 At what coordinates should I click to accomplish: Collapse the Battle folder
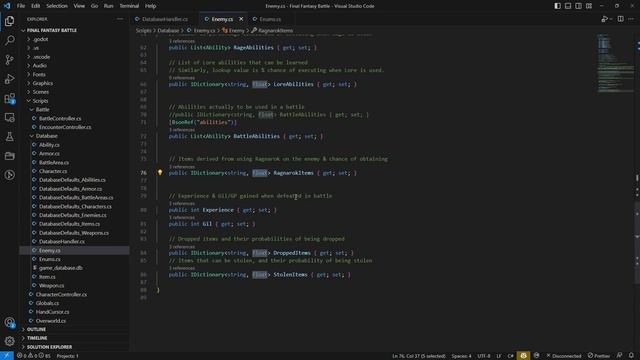(42, 110)
